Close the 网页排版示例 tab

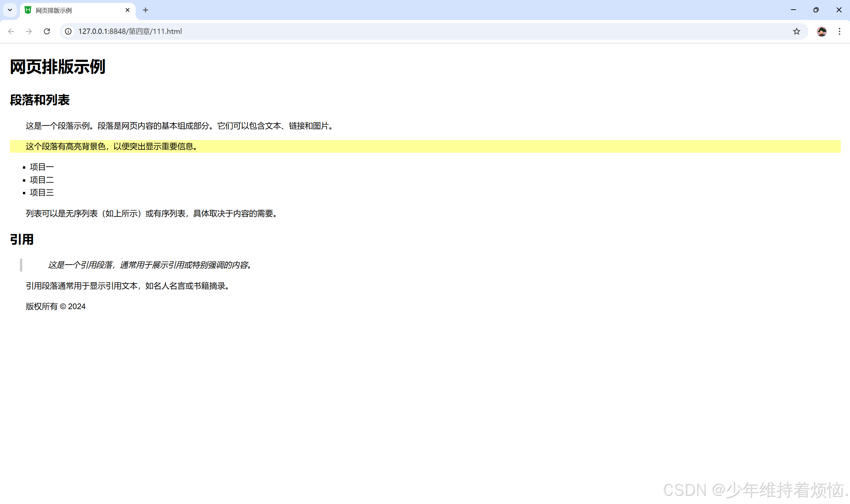coord(128,10)
